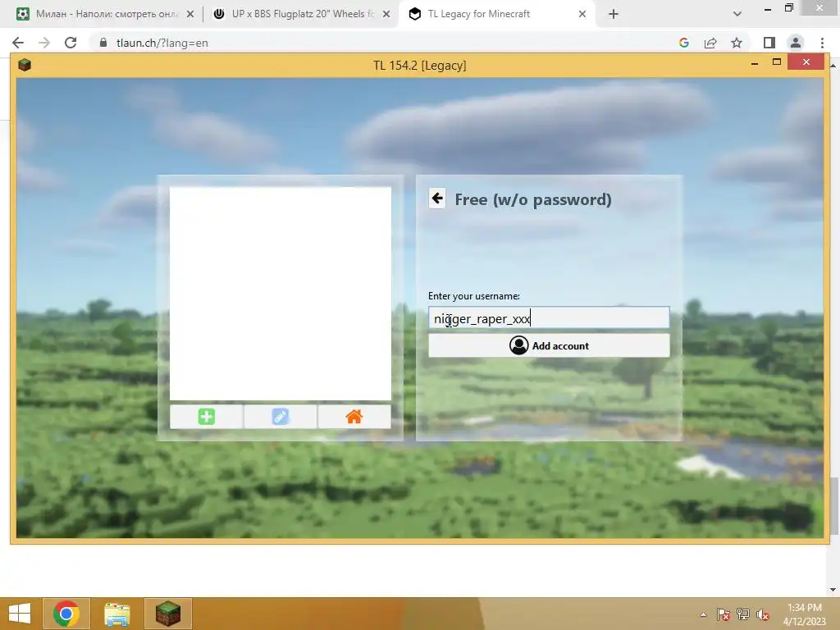Close the Милан - Наполи tab
Viewport: 840px width, 630px height.
[x=190, y=15]
